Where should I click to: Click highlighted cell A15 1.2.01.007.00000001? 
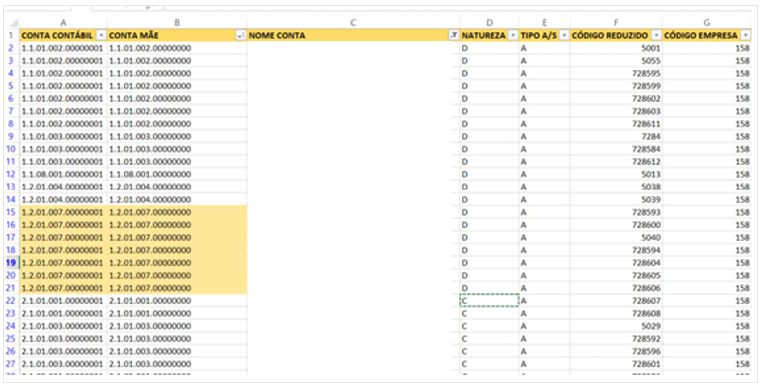click(63, 212)
